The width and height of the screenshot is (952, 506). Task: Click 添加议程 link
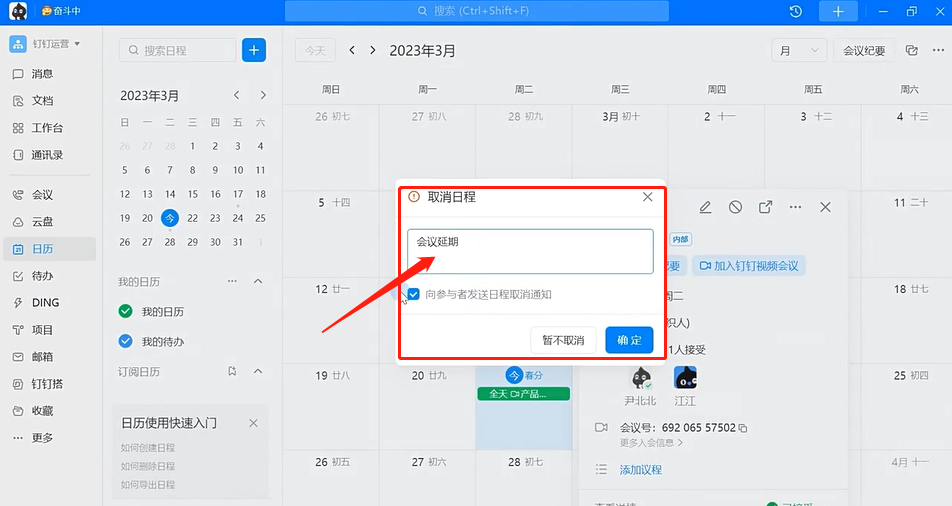[641, 470]
